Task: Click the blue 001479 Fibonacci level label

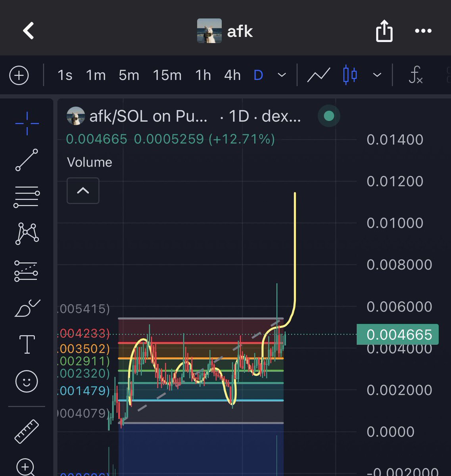Action: 84,391
